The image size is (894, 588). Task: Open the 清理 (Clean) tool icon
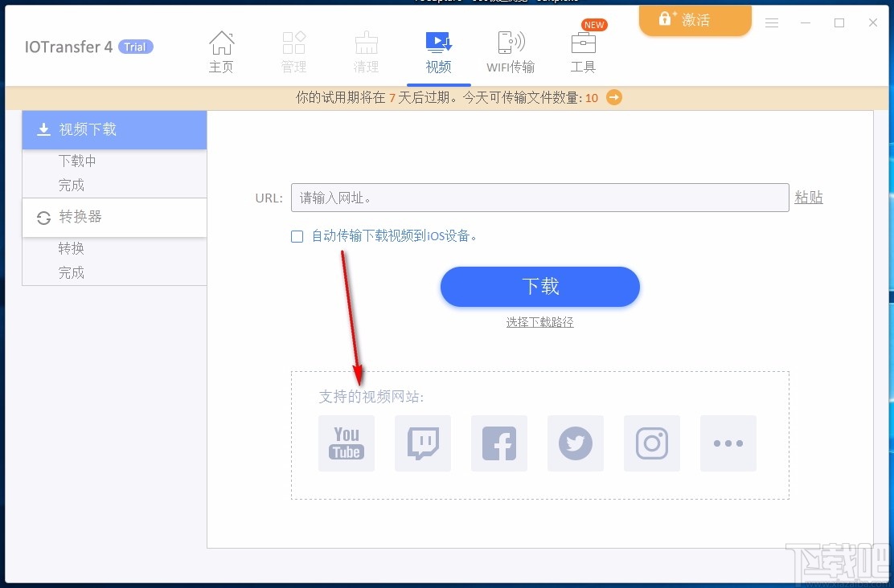[x=366, y=48]
